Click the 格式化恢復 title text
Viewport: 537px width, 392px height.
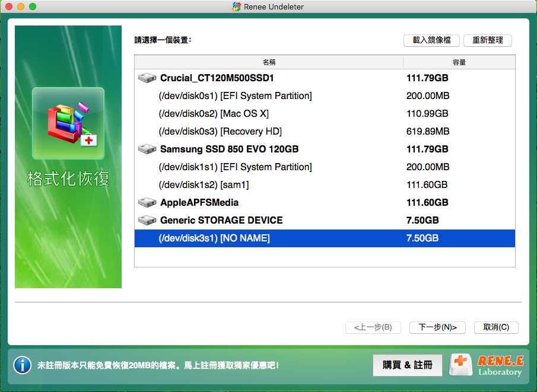pyautogui.click(x=68, y=179)
